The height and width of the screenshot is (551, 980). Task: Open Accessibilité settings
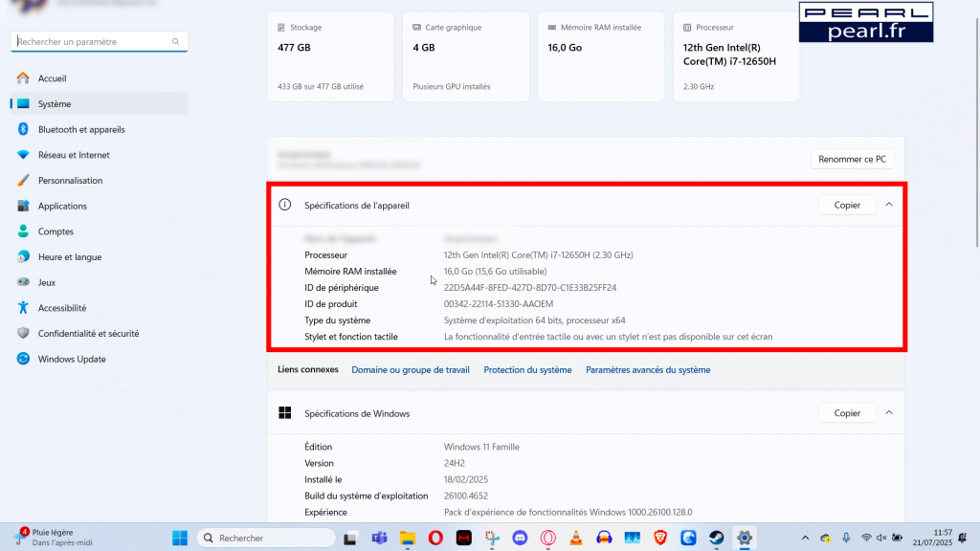[x=100, y=308]
